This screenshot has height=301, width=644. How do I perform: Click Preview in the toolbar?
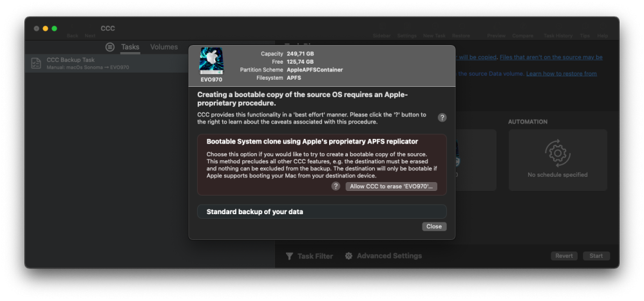(x=496, y=35)
